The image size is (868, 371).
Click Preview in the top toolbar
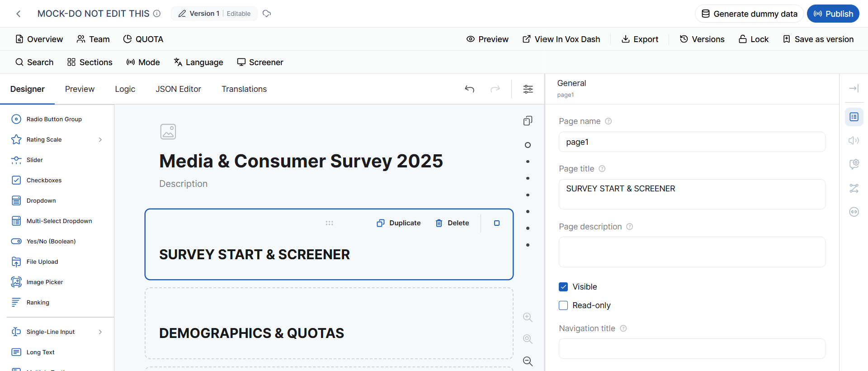coord(487,39)
